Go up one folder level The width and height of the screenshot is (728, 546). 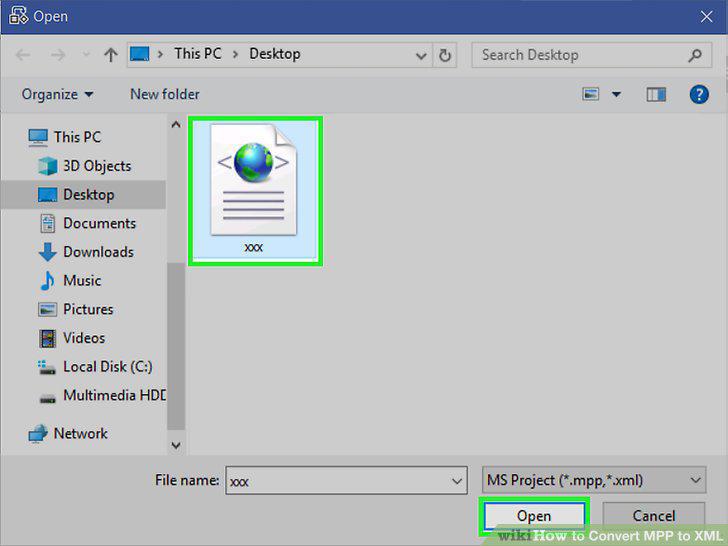click(x=110, y=55)
